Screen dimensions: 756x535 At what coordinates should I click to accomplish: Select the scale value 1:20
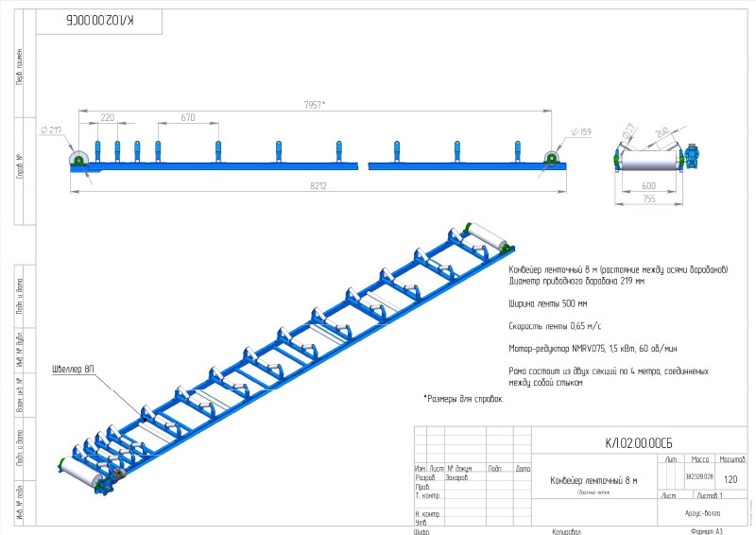(730, 479)
